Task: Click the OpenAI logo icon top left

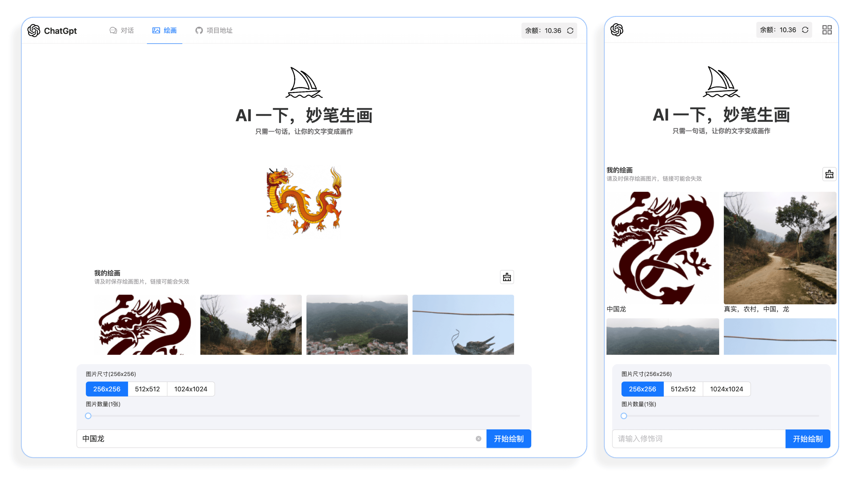Action: pos(33,30)
